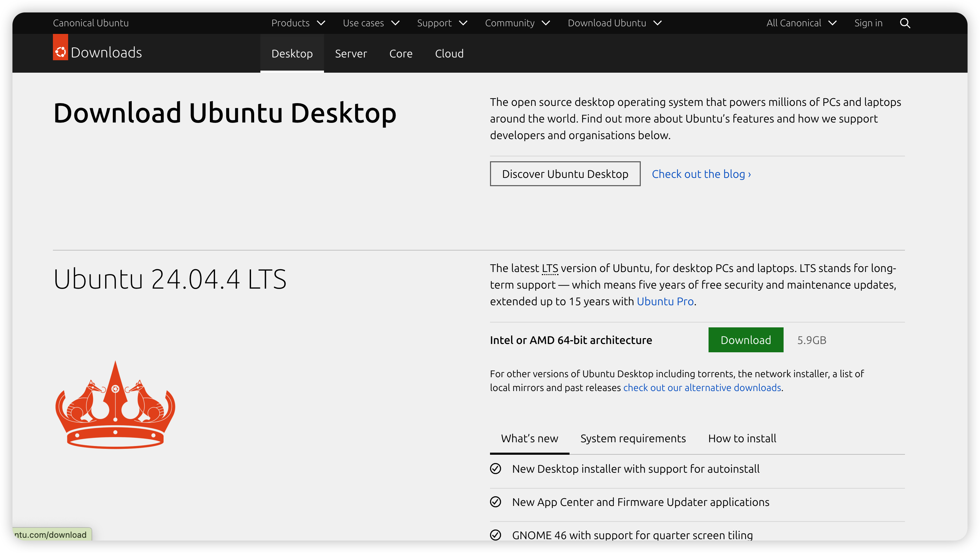Click the red crown Ubuntu 24.04 artwork
The image size is (980, 553).
[x=115, y=405]
